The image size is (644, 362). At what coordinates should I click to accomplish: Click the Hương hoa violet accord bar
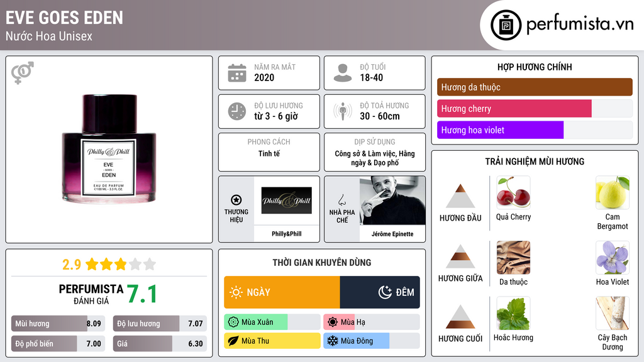point(535,130)
